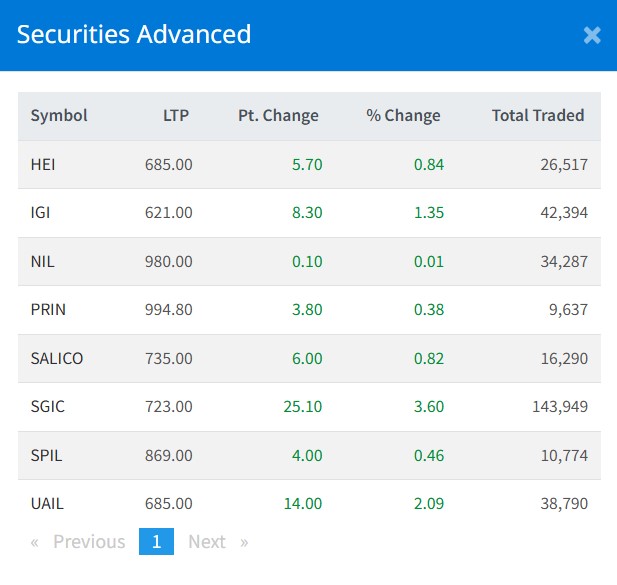This screenshot has height=585, width=617.
Task: Select the NIL symbol
Action: point(41,261)
